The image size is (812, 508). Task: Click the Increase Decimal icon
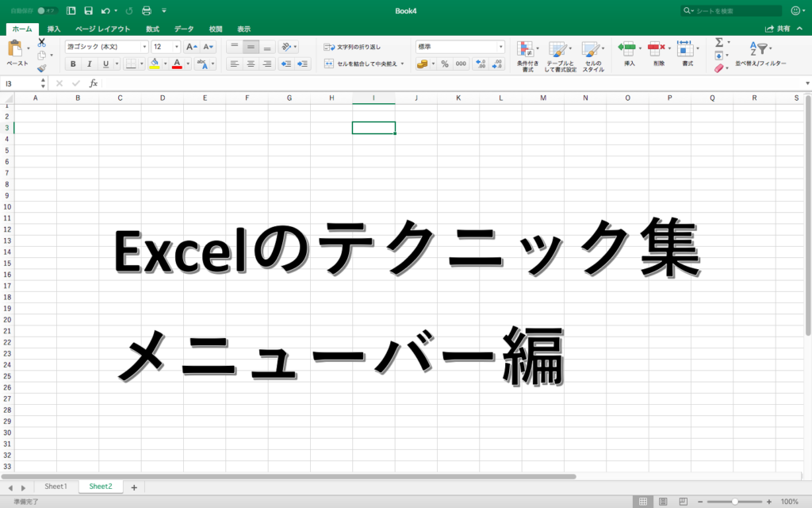pyautogui.click(x=481, y=63)
